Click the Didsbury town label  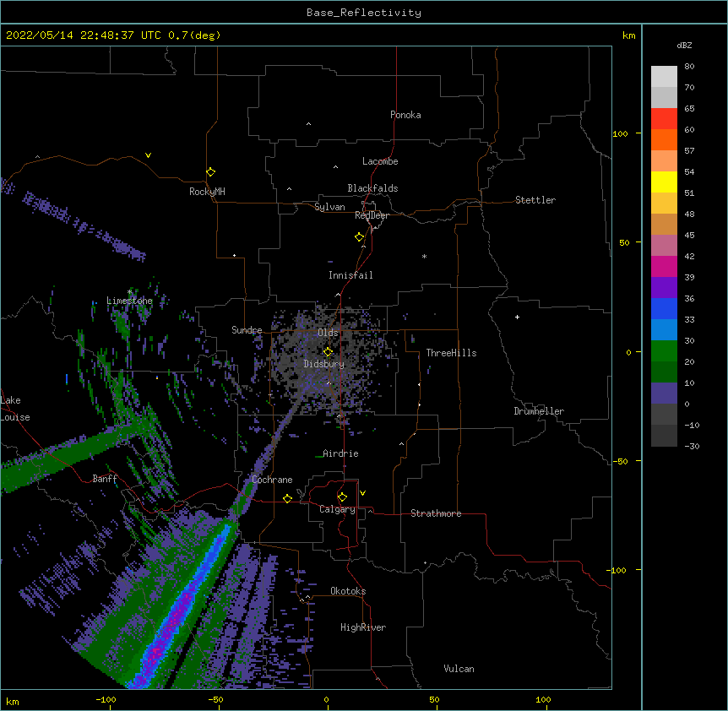click(324, 364)
